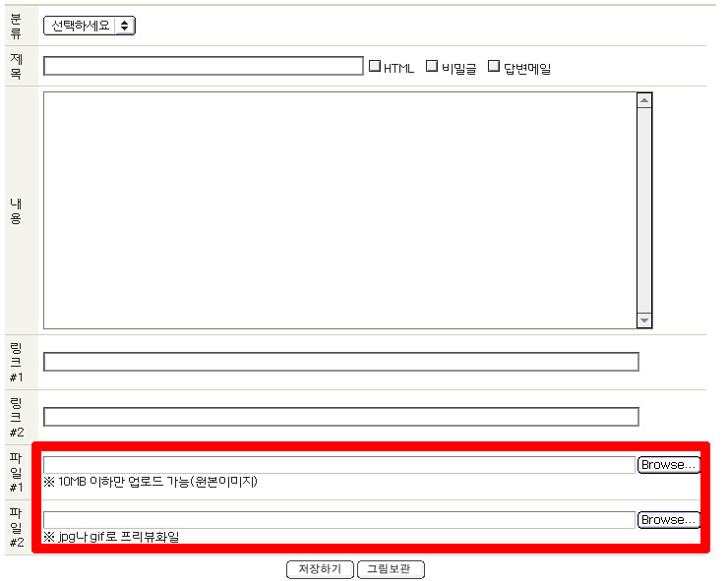Click the 파일 #2 file path field
Viewport: 728px width, 581px height.
[338, 520]
